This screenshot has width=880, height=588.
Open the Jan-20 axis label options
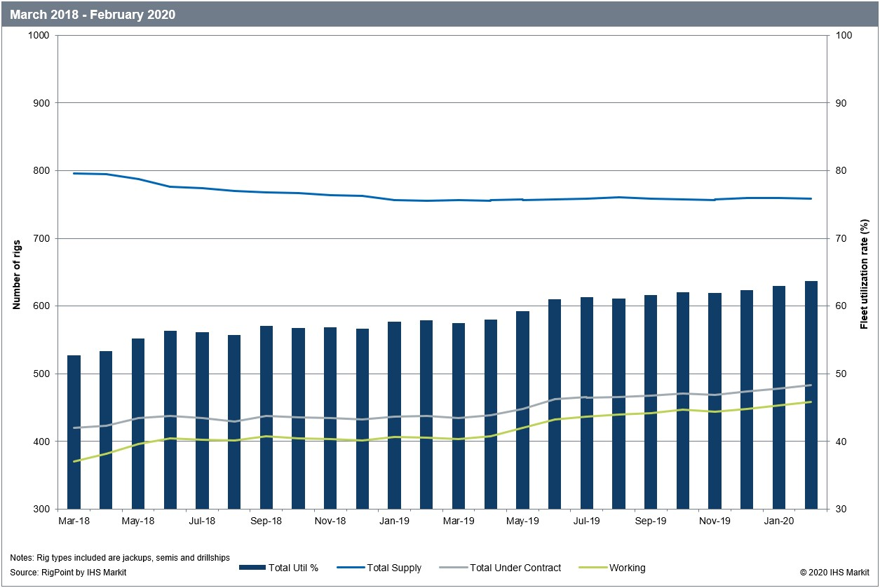[778, 521]
